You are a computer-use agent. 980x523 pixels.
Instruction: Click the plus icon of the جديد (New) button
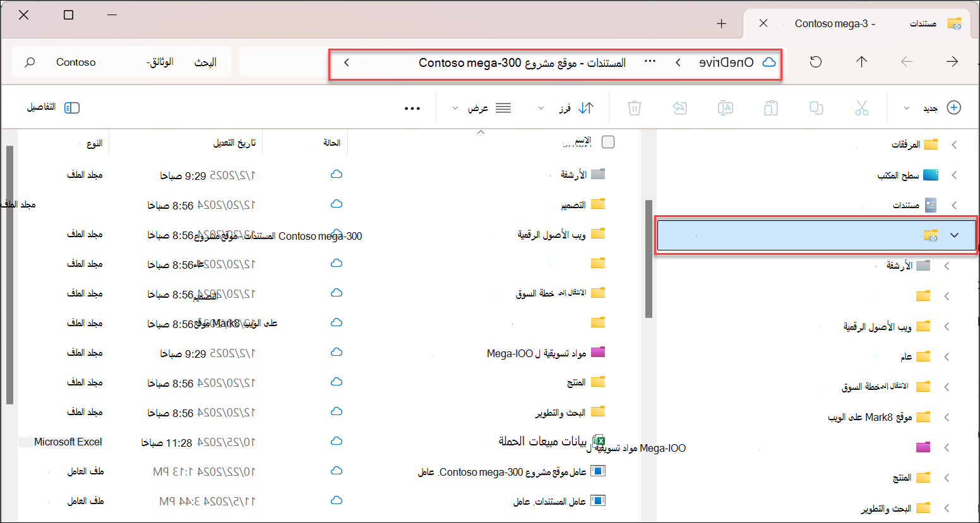click(x=954, y=108)
